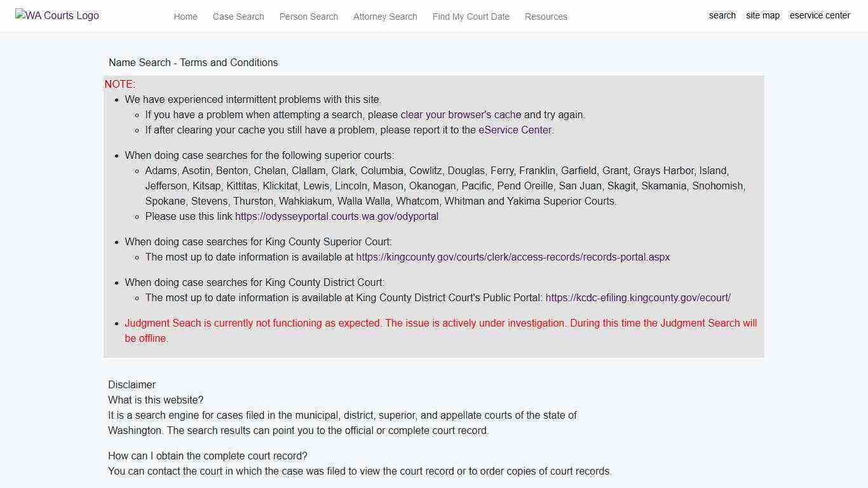Open Find My Court Date
The height and width of the screenshot is (488, 868).
[x=470, y=17]
